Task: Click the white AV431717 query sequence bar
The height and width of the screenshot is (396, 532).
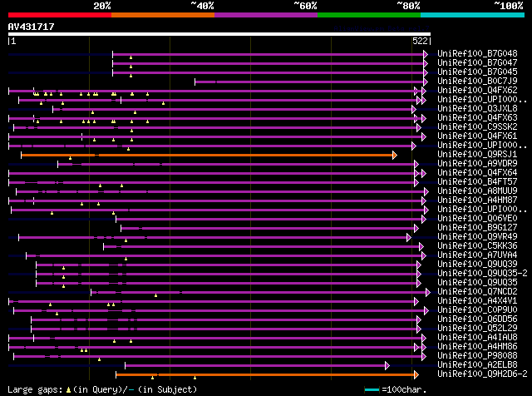Action: [219, 34]
